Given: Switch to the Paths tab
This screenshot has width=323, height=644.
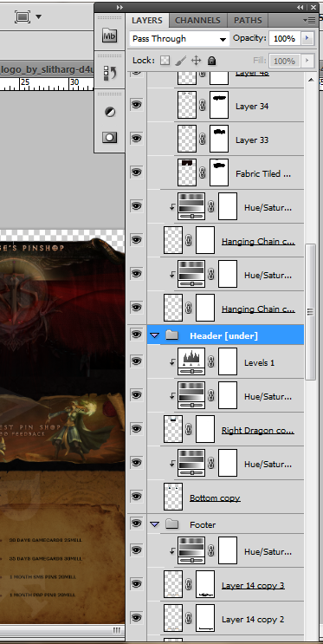Looking at the screenshot, I should (x=248, y=20).
